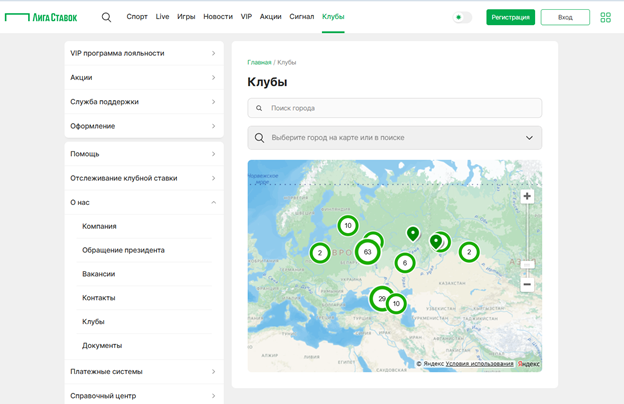Image resolution: width=624 pixels, height=404 pixels.
Task: Go to Главная breadcrumb link
Action: pyautogui.click(x=259, y=62)
